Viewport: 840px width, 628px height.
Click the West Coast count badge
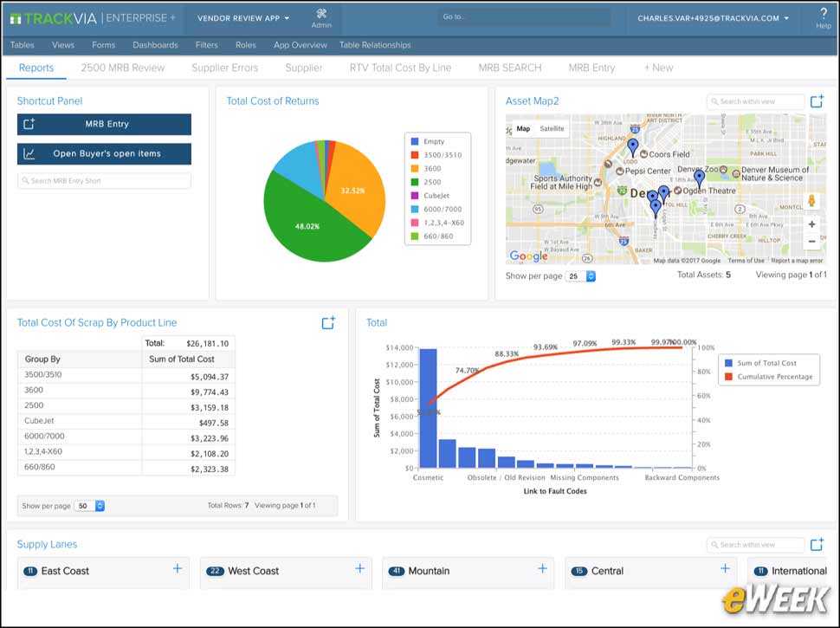pos(215,571)
